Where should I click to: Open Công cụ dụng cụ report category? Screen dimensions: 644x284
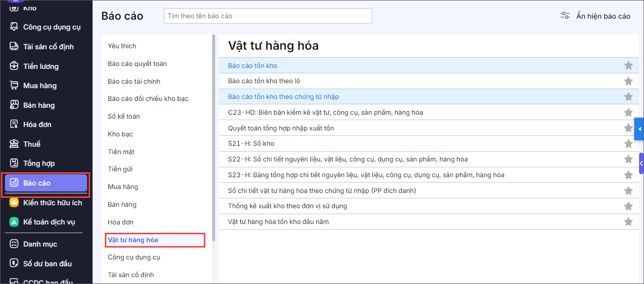[x=134, y=257]
